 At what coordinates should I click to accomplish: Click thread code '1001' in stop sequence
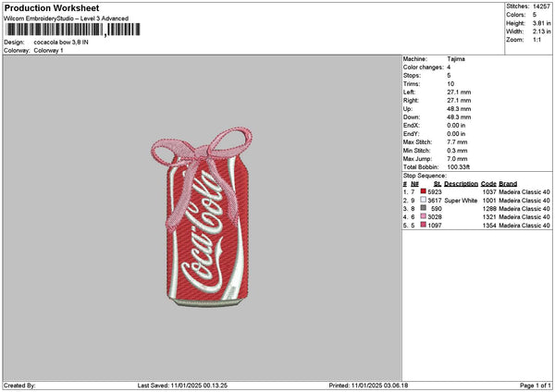(x=489, y=201)
